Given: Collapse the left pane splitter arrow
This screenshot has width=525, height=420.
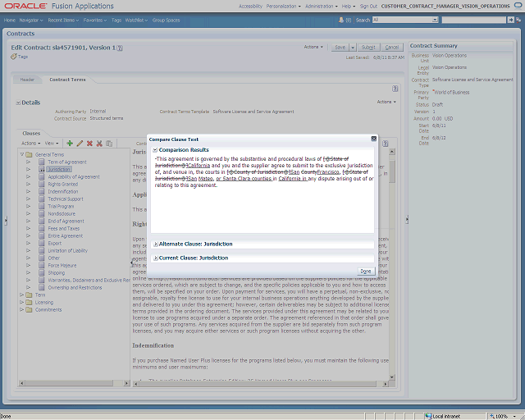Looking at the screenshot, I should click(6, 220).
